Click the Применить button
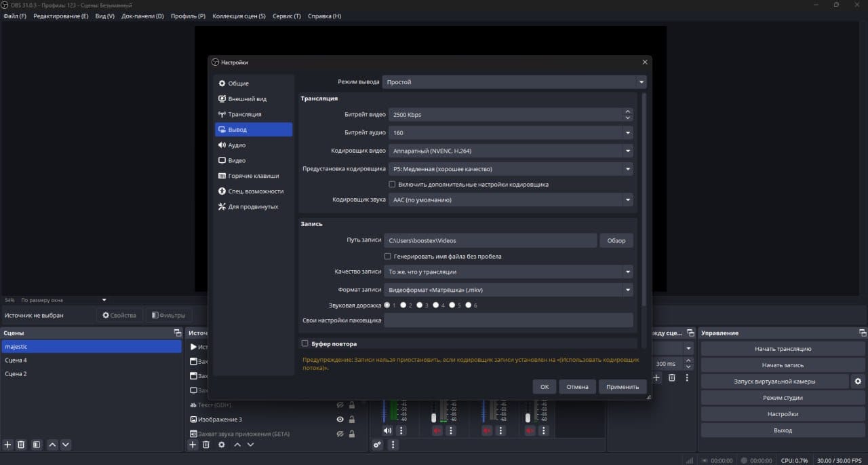This screenshot has width=868, height=465. pos(623,387)
